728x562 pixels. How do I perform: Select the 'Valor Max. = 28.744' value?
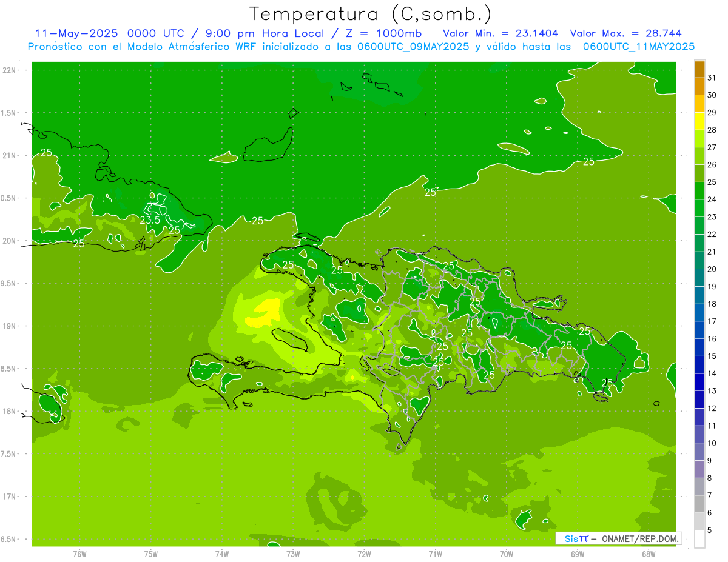(625, 33)
